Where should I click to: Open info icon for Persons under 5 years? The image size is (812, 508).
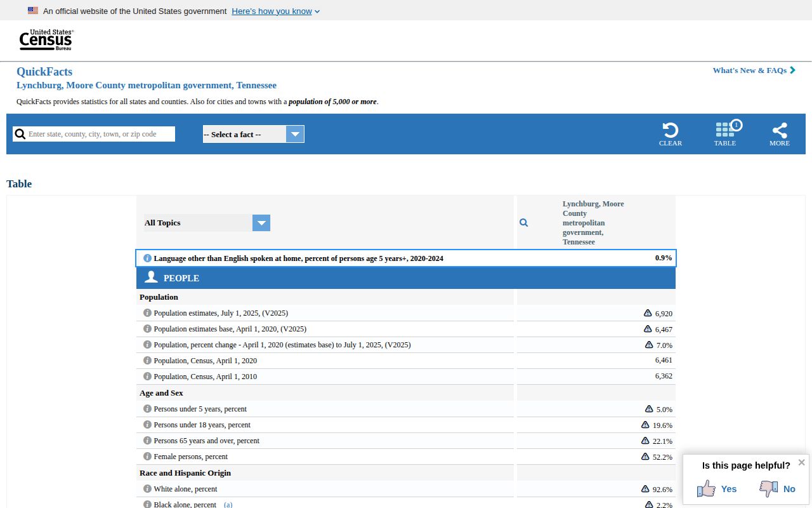click(147, 409)
